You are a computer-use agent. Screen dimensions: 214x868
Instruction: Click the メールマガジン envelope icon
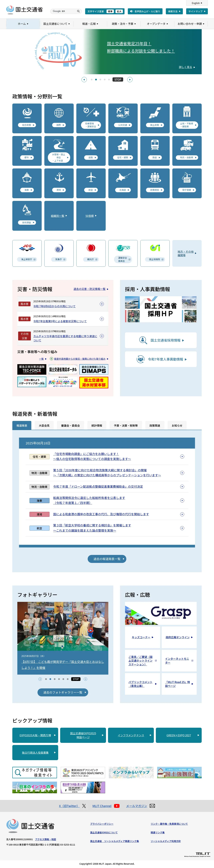(152, 806)
